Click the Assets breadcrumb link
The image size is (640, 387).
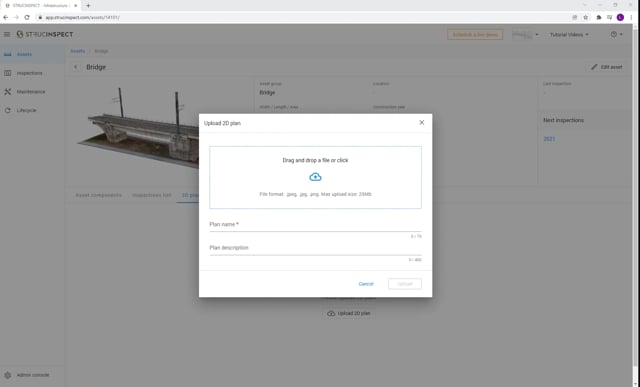78,51
